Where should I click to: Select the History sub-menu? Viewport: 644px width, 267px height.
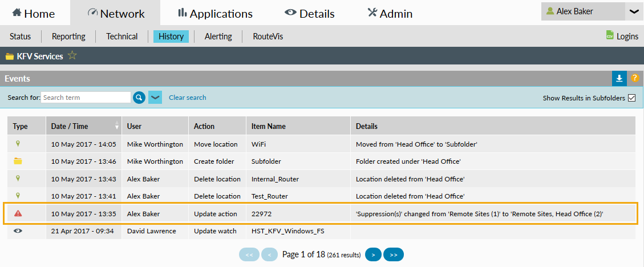[x=171, y=37]
